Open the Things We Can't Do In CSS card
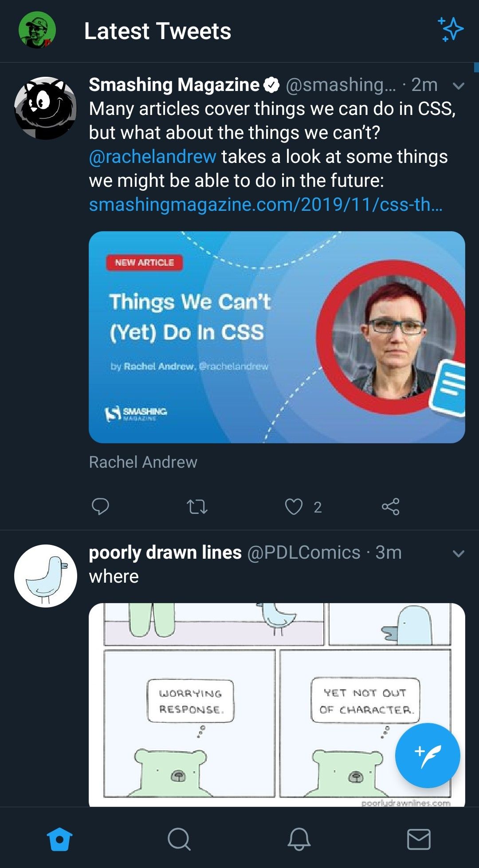Screen dimensions: 479x868 [x=277, y=337]
